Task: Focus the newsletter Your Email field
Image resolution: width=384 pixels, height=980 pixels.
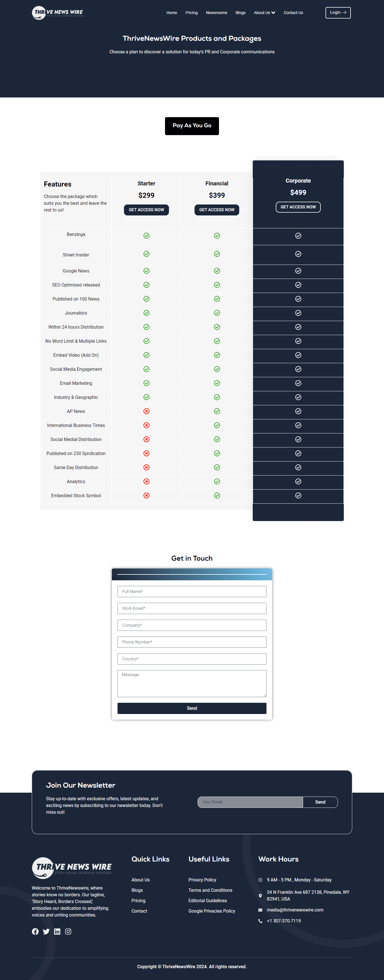Action: click(x=250, y=802)
